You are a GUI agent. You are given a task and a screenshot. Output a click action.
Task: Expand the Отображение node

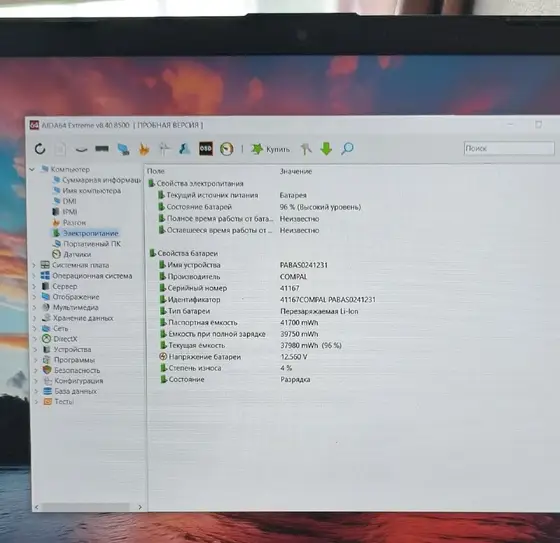(x=34, y=297)
